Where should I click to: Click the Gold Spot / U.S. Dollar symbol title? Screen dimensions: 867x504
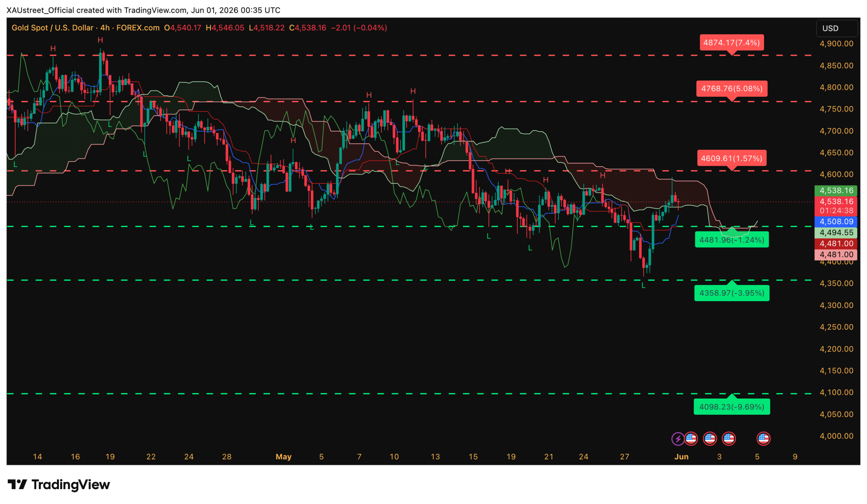tap(52, 28)
